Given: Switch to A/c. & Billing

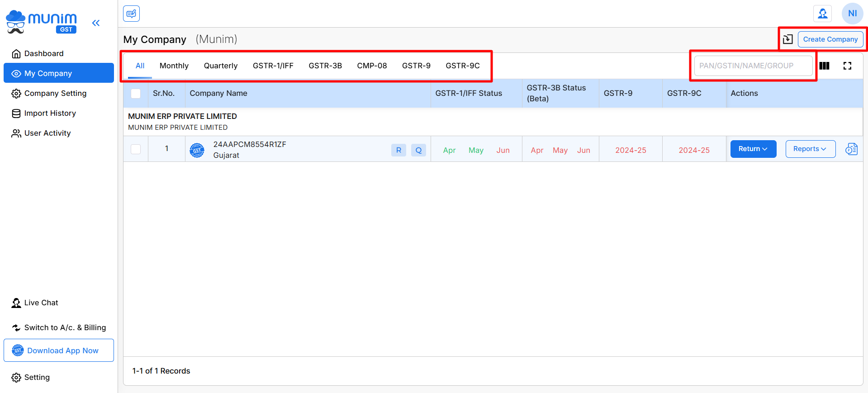Looking at the screenshot, I should coord(59,327).
